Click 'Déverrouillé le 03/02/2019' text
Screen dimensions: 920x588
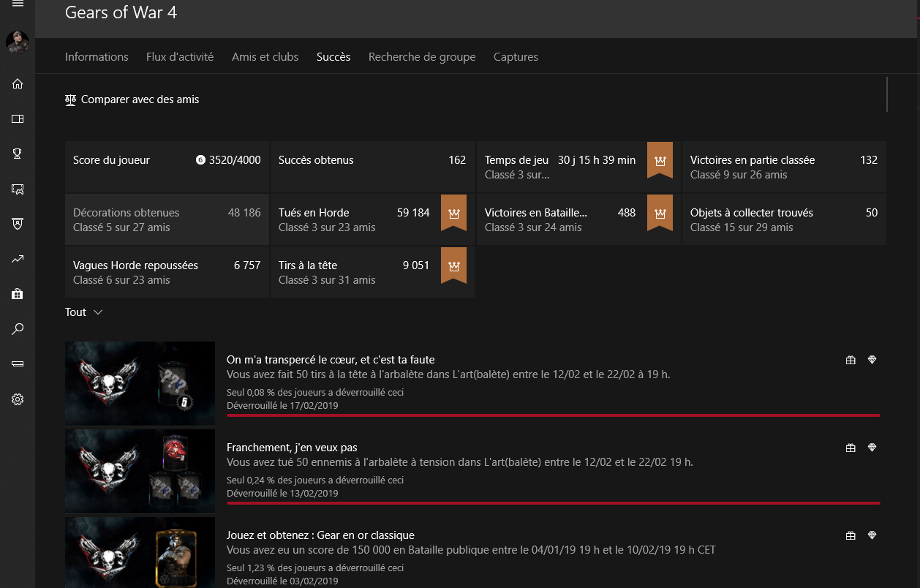282,581
